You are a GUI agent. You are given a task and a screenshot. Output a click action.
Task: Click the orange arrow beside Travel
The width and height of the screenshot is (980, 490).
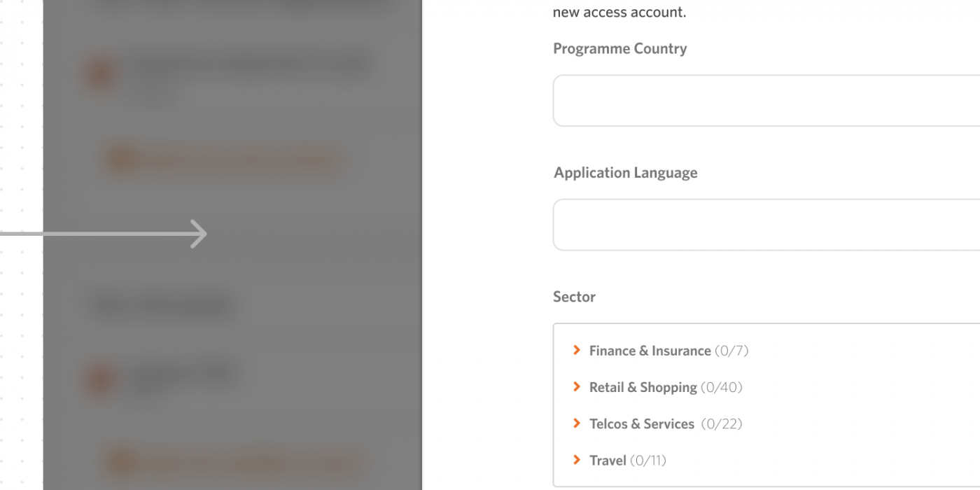[x=577, y=460]
